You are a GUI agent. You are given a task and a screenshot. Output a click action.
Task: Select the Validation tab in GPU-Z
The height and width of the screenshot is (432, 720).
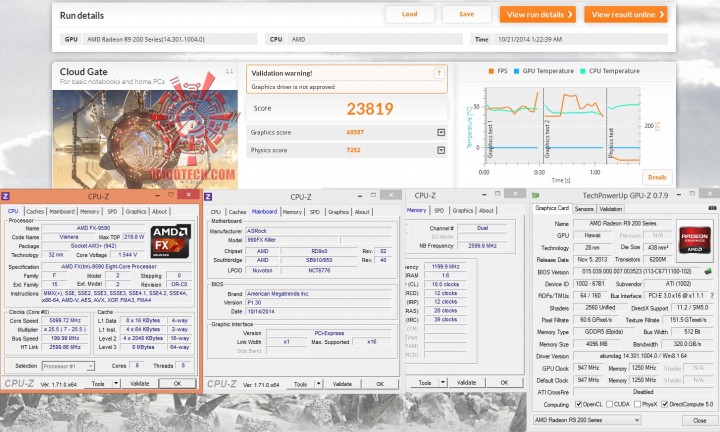tap(611, 208)
